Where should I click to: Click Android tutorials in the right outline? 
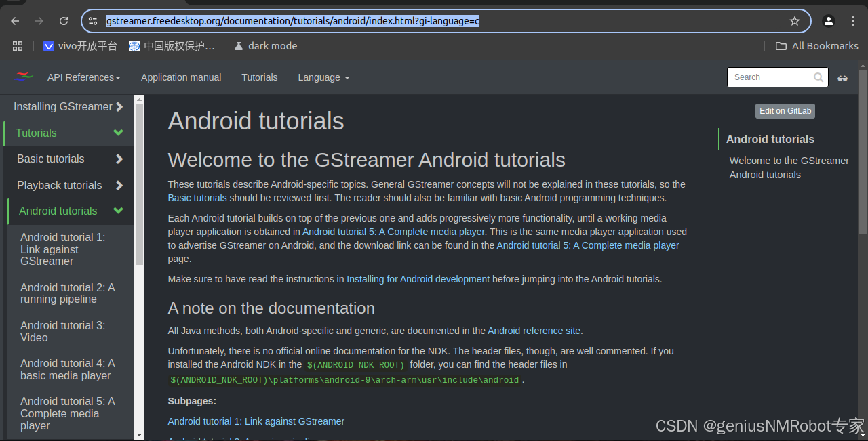[770, 139]
